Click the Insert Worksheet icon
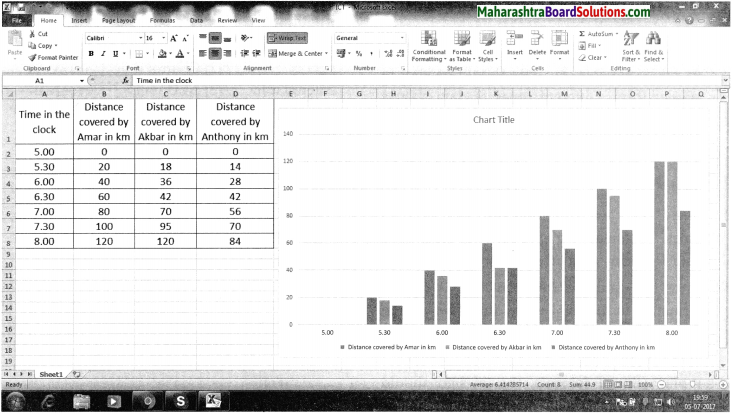Viewport: 732px width, 414px height. 76,374
